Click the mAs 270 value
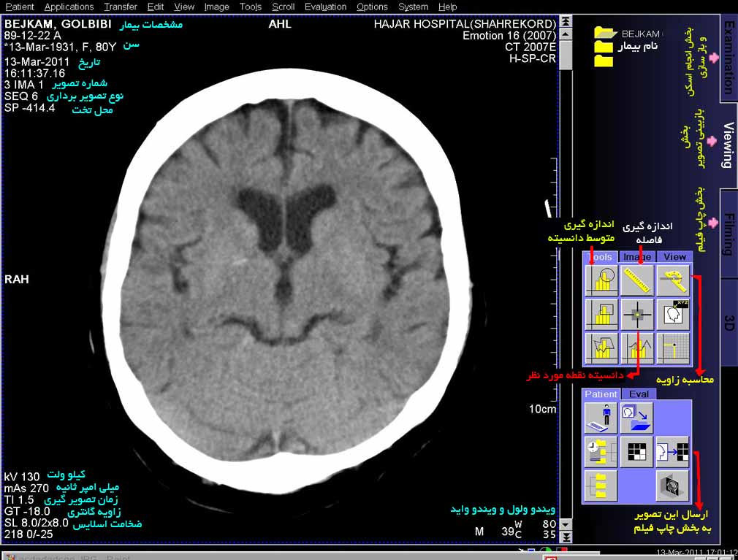 (26, 488)
